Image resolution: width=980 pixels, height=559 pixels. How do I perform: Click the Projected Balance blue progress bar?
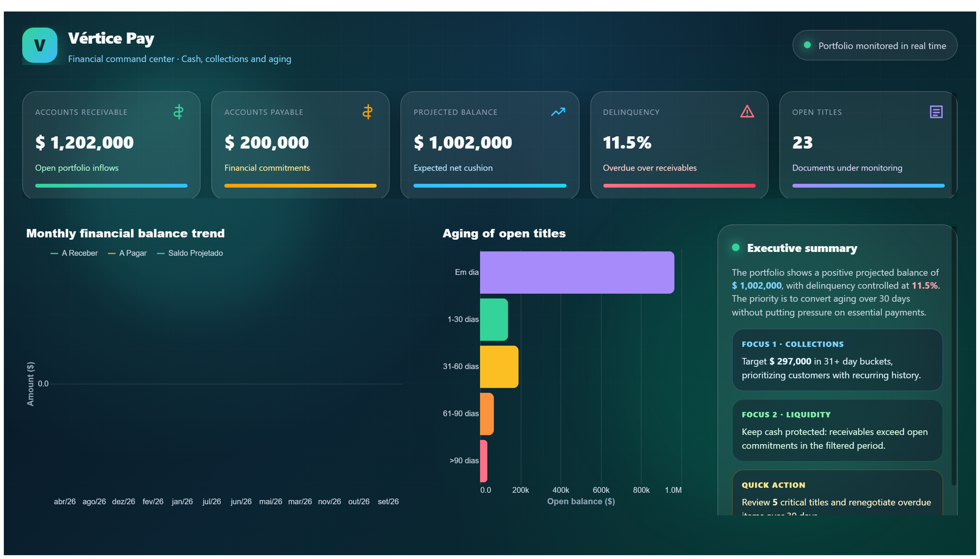(x=490, y=186)
